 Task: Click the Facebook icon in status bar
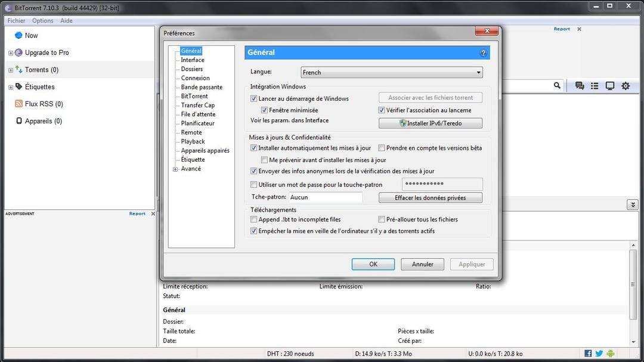coord(588,354)
